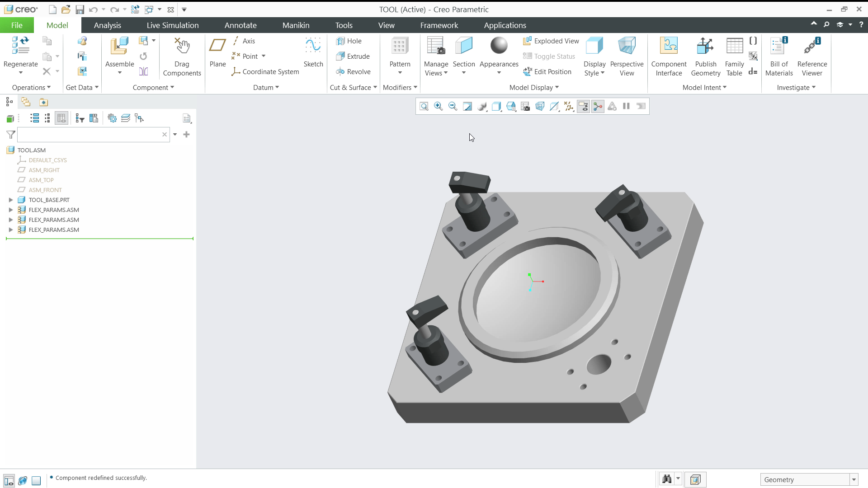Screen dimensions: 868x488
Task: Expand the TOOL_BASE.PRT tree node
Action: [x=11, y=200]
